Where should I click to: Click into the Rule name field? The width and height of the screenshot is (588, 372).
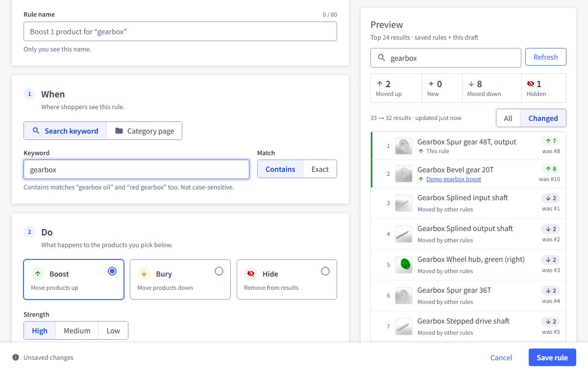180,31
